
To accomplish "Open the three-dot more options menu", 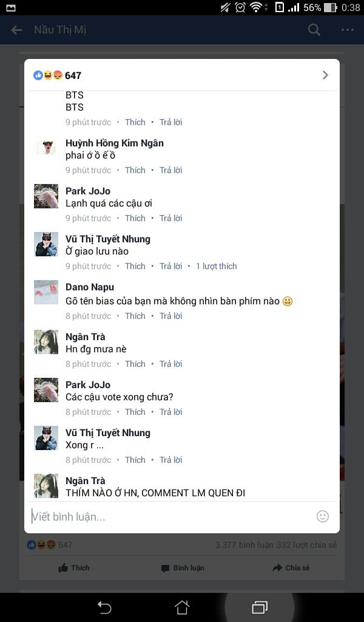I will [x=348, y=30].
